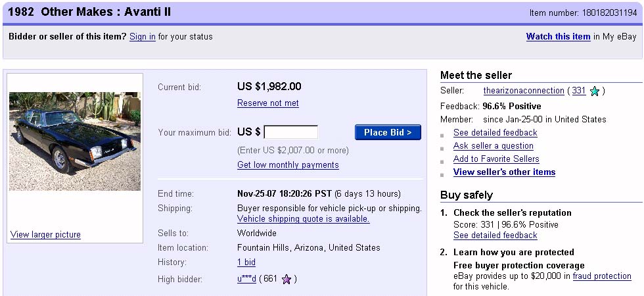Click the seller's 331 feedback score
Screen dimensions: 644x296
[578, 91]
